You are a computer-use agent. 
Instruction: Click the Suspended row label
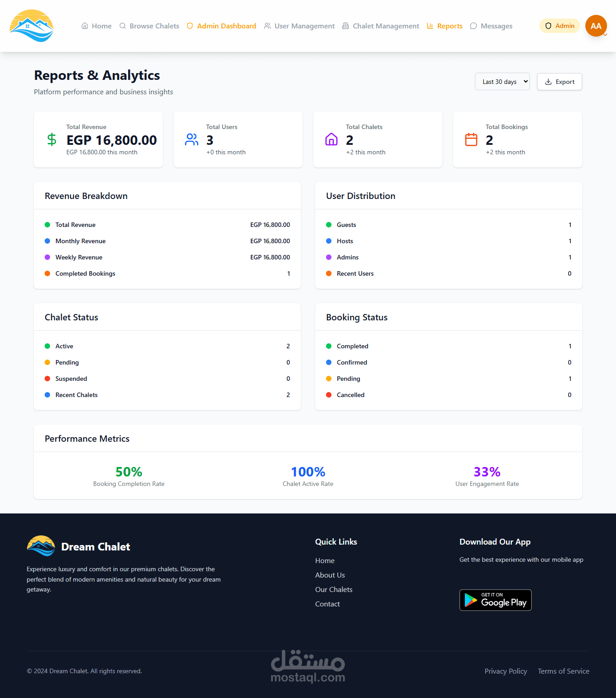71,379
